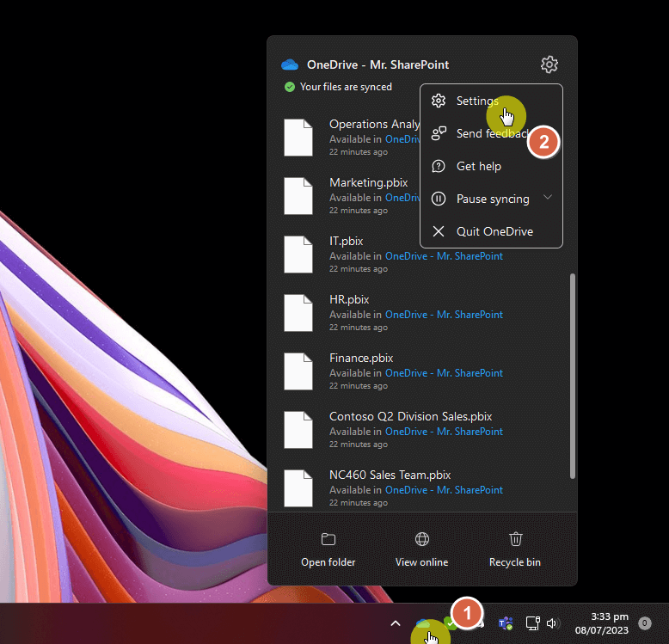Click the file icon beside Finance.pbix
The image size is (669, 644).
click(298, 371)
